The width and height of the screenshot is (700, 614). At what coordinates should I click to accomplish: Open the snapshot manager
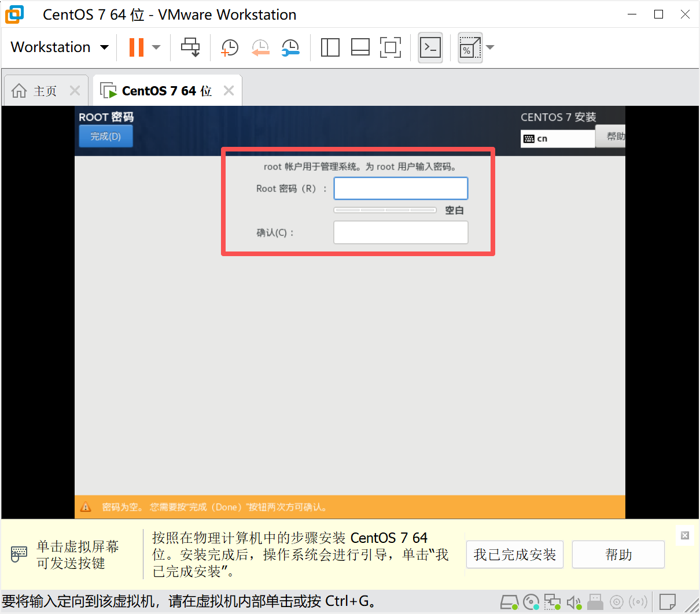click(290, 47)
